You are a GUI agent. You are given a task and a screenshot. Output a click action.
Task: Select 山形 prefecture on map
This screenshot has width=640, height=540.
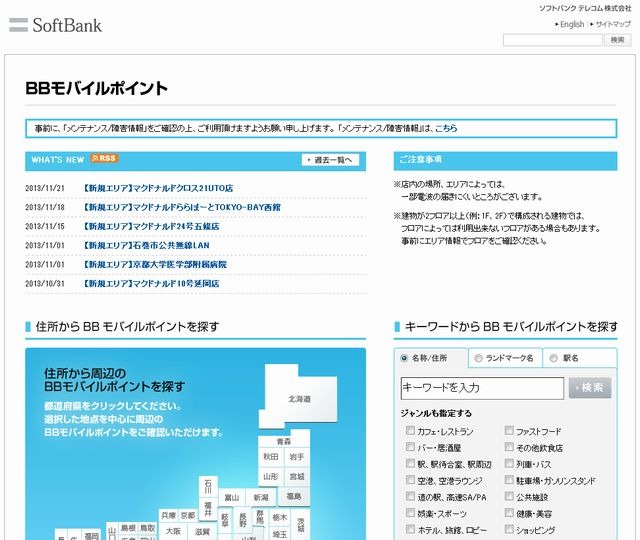point(271,476)
